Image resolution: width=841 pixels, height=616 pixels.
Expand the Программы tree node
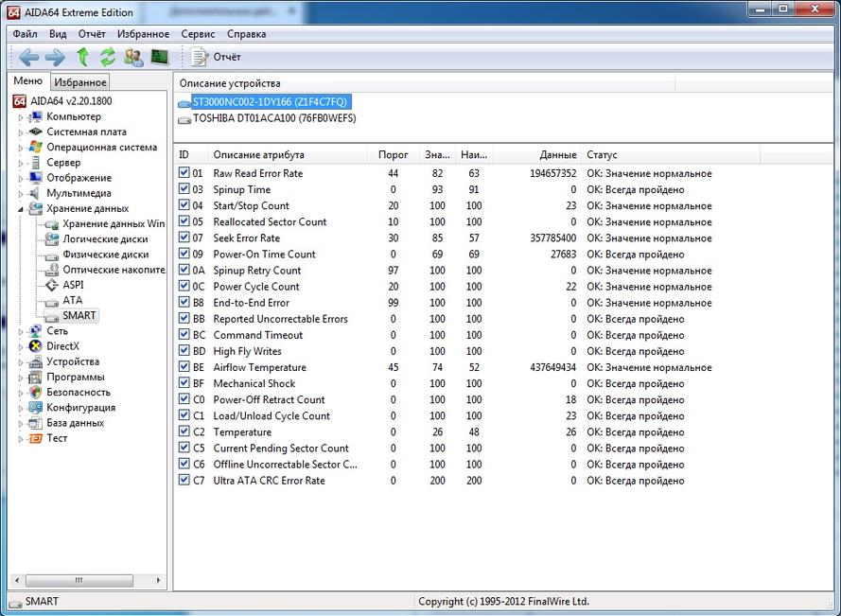point(21,378)
